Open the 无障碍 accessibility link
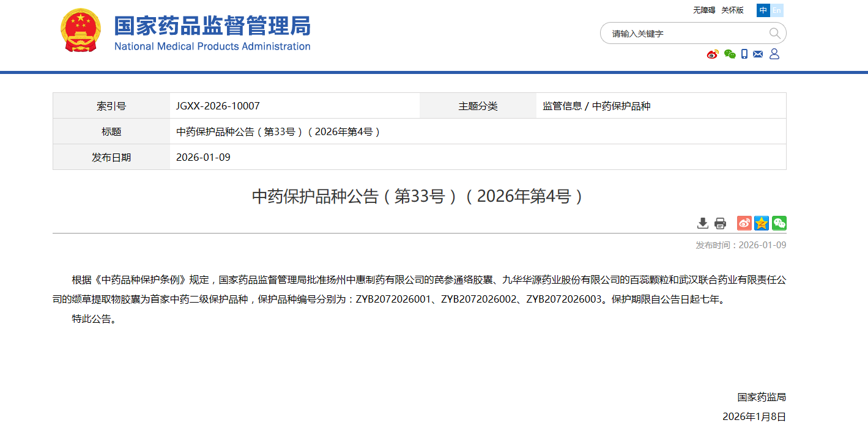The height and width of the screenshot is (431, 868). coord(704,10)
